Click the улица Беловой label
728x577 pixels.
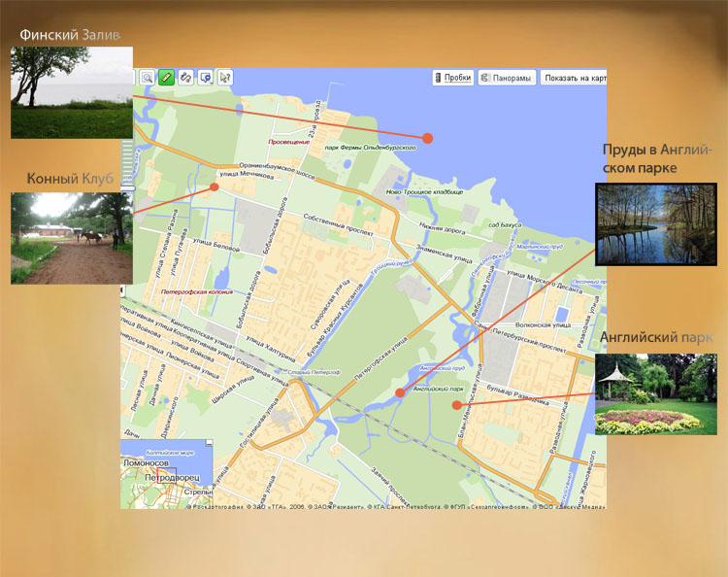215,246
